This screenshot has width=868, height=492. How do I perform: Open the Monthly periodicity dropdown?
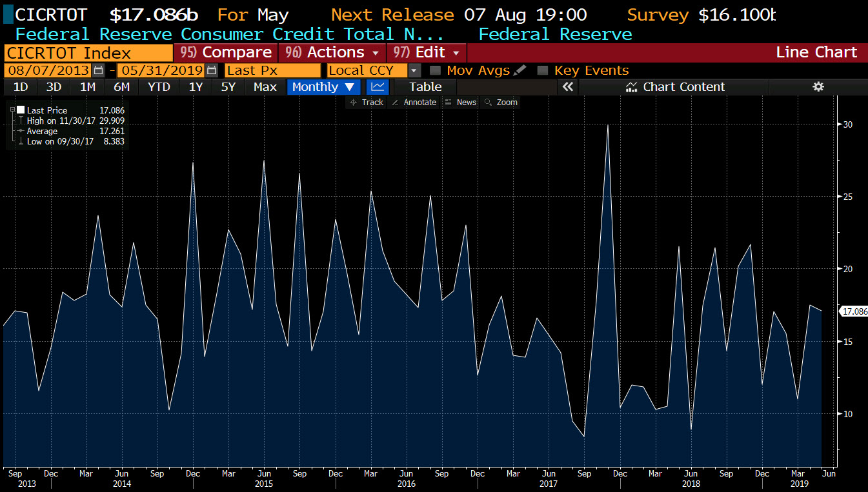(323, 86)
